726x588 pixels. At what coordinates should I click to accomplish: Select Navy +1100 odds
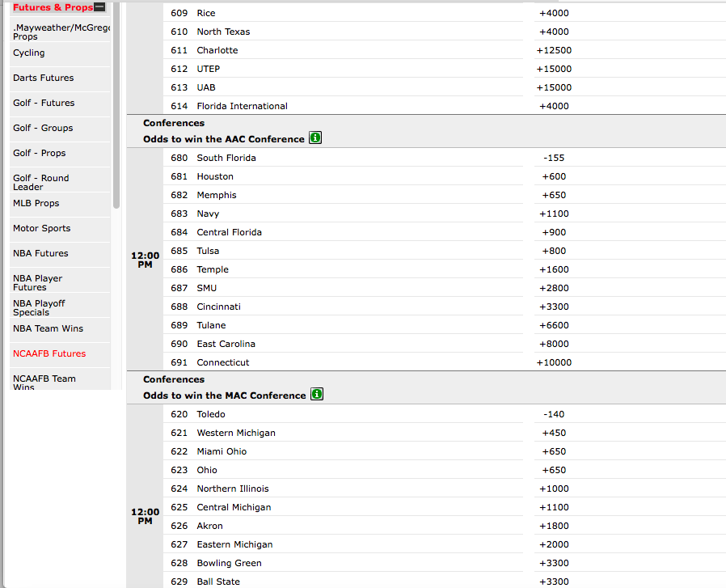pyautogui.click(x=554, y=214)
